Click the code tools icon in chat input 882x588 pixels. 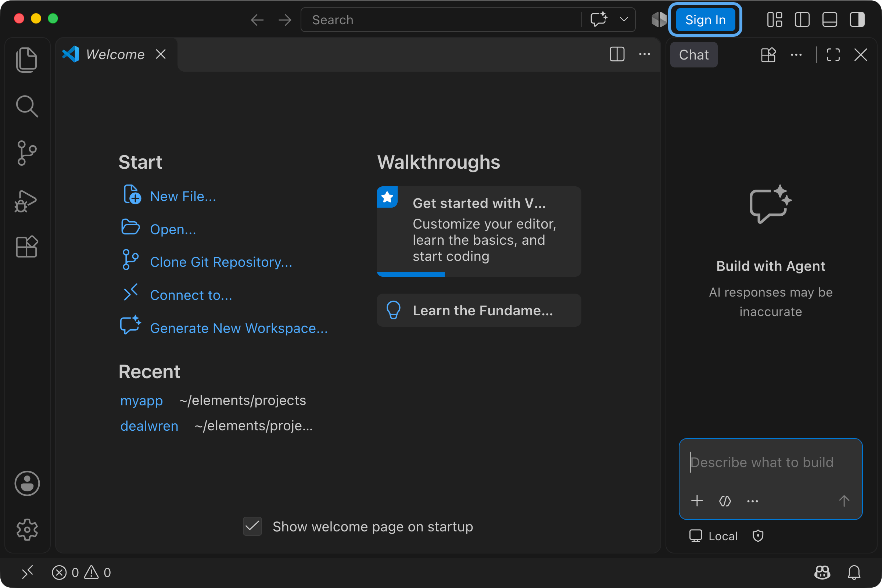[x=725, y=501]
